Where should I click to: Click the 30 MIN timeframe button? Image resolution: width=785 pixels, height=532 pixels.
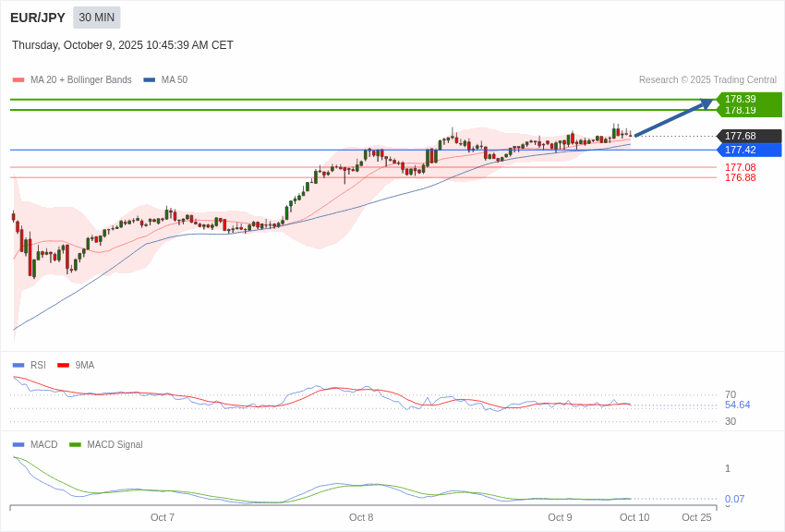97,18
